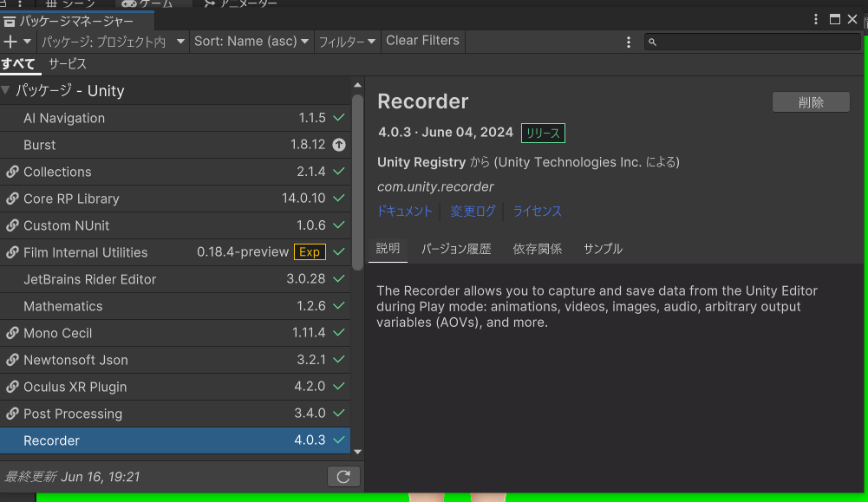This screenshot has width=868, height=502.
Task: Close the Package Manager window
Action: 852,20
